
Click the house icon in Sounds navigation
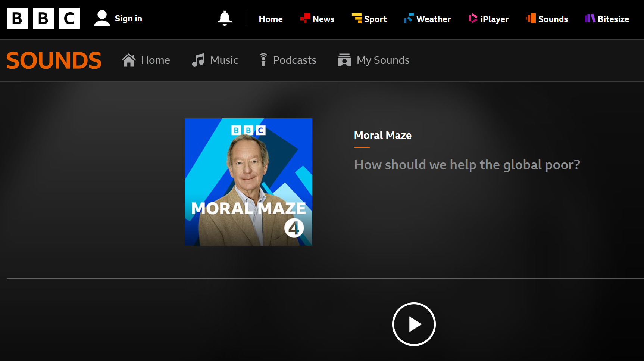coord(129,60)
